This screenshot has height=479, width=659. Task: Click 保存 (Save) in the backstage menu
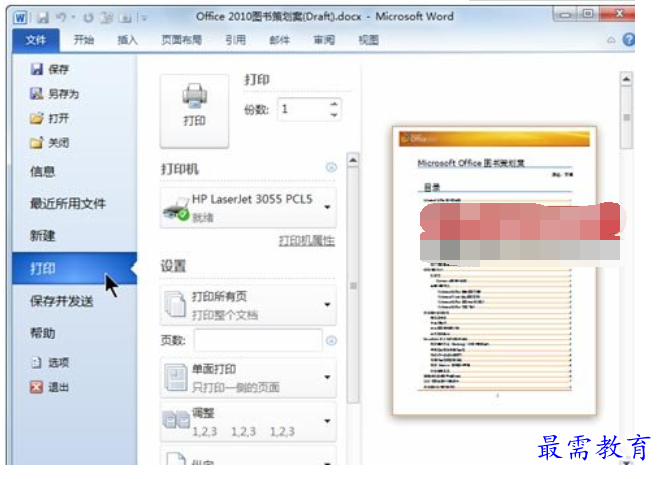[x=50, y=69]
